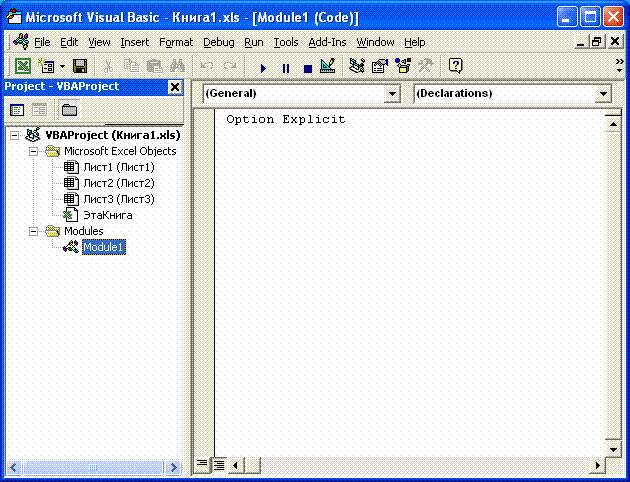Collapse the Microsoft Excel Objects folder

point(33,151)
